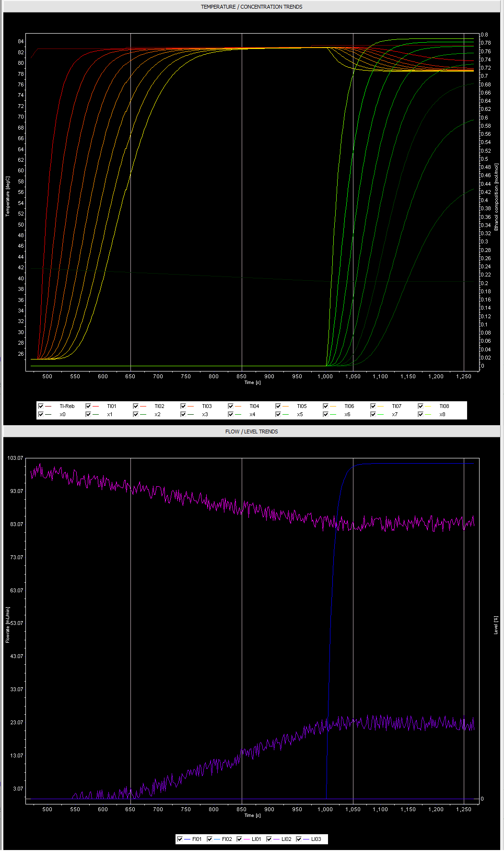Uncheck the x6 series checkbox
Screen dimensions: 504x851
tap(326, 414)
